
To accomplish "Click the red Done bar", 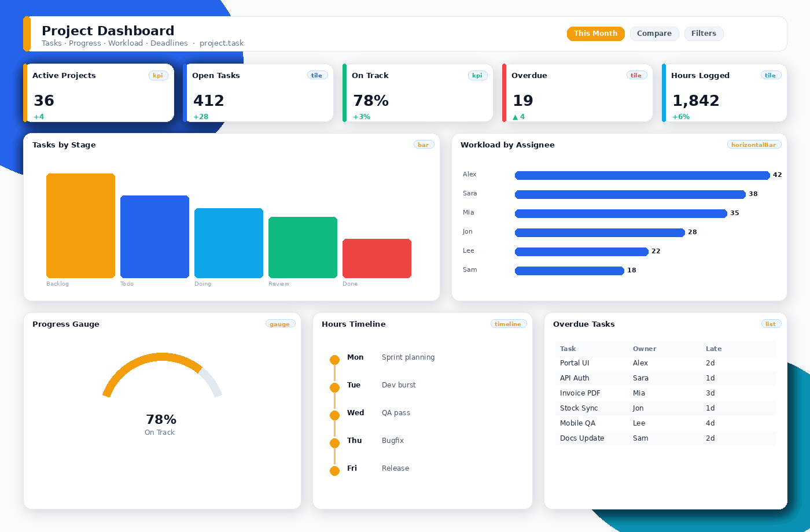I will 377,258.
